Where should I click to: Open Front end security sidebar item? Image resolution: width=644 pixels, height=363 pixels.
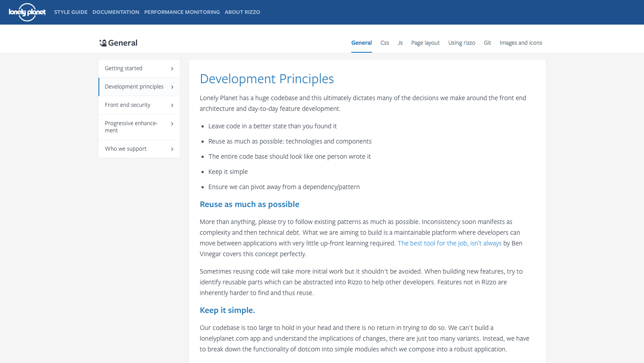coord(139,105)
